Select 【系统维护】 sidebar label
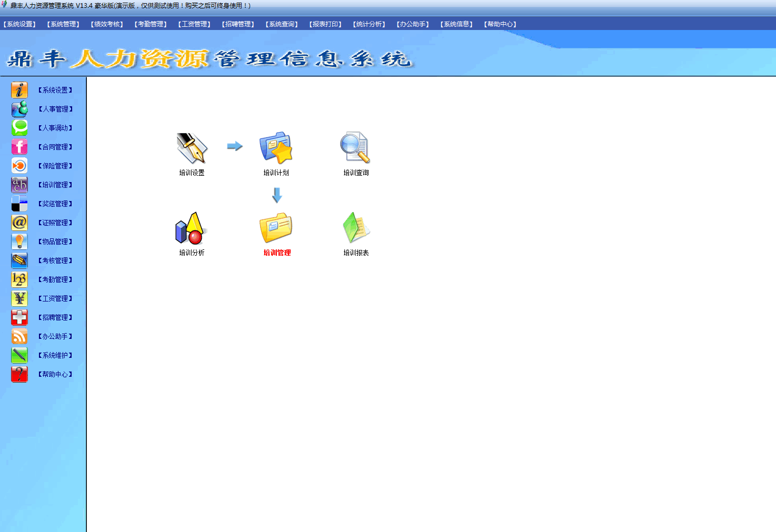776x532 pixels. pyautogui.click(x=55, y=355)
